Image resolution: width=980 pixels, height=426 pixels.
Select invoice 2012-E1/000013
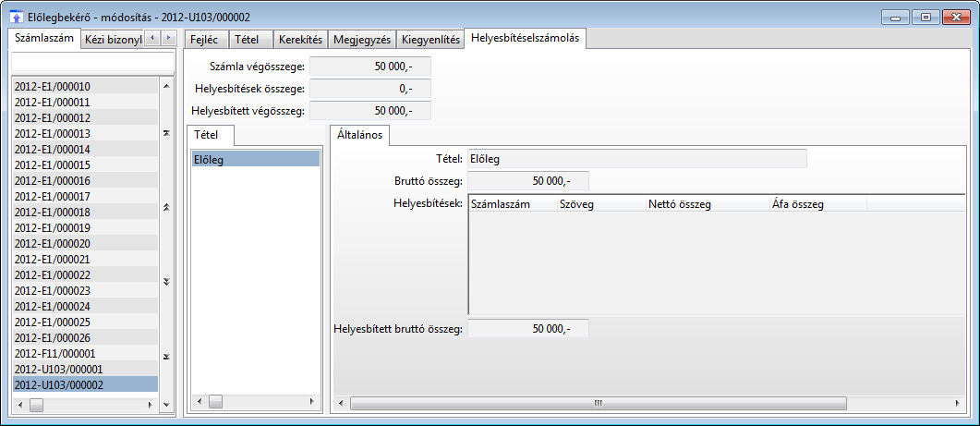(85, 133)
